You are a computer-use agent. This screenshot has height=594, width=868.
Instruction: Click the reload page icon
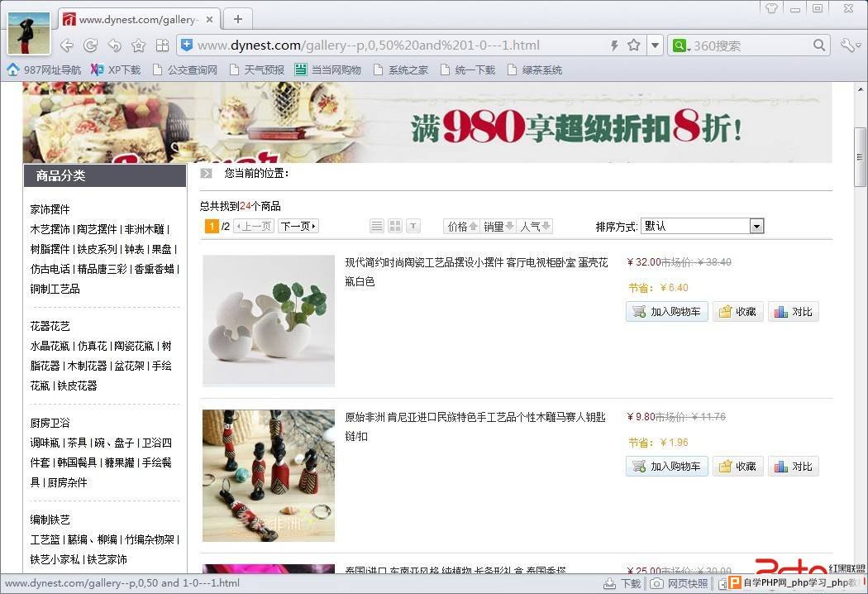point(90,46)
